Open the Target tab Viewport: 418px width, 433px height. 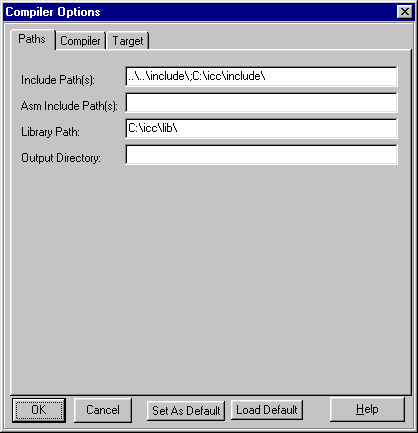point(128,41)
